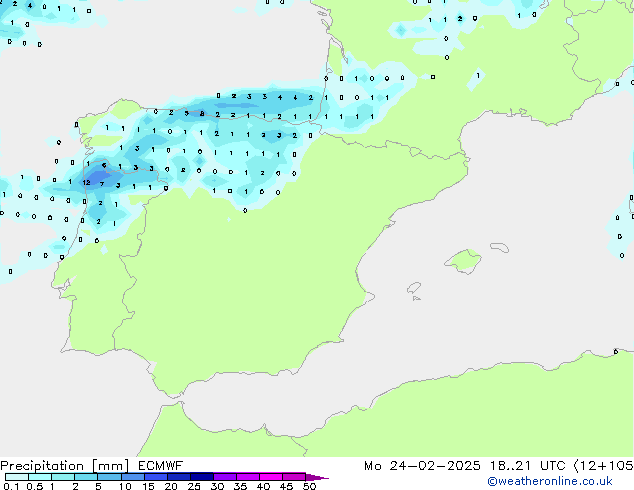Click the 25–30 mm navy legend swatch
634x490 pixels.
point(202,477)
